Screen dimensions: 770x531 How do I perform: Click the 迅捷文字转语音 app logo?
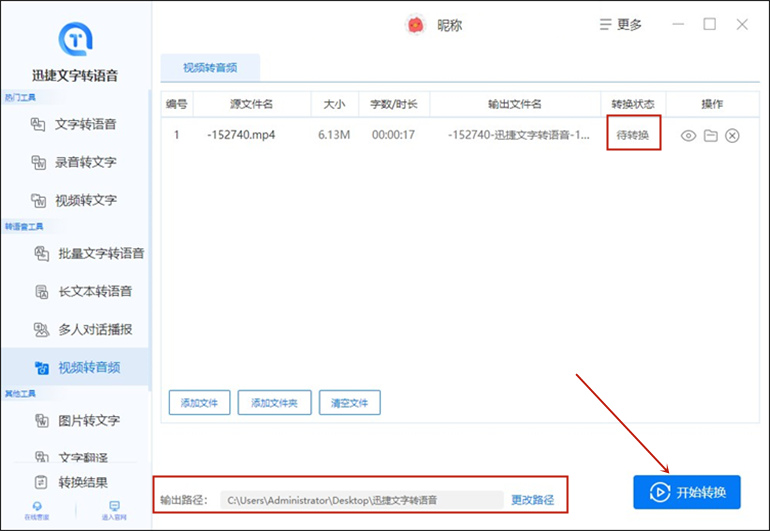75,39
